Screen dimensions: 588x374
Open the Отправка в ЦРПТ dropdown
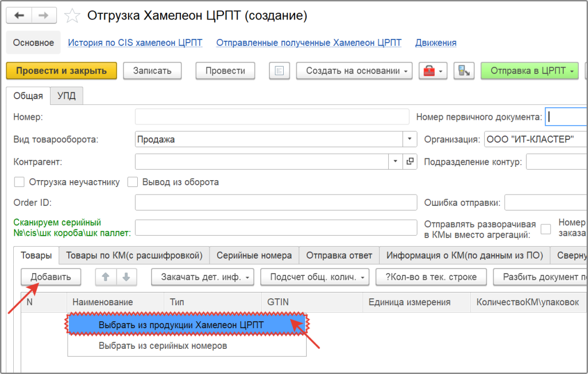[529, 71]
